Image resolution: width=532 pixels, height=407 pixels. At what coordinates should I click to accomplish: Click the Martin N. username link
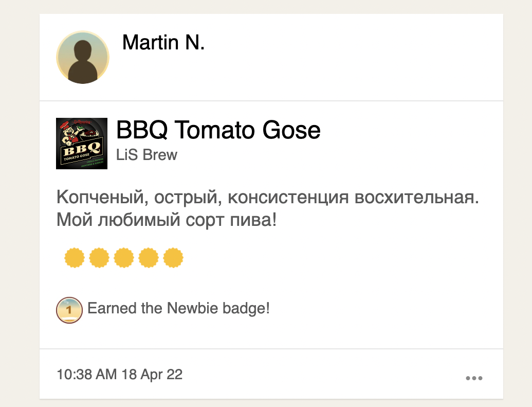tap(163, 43)
